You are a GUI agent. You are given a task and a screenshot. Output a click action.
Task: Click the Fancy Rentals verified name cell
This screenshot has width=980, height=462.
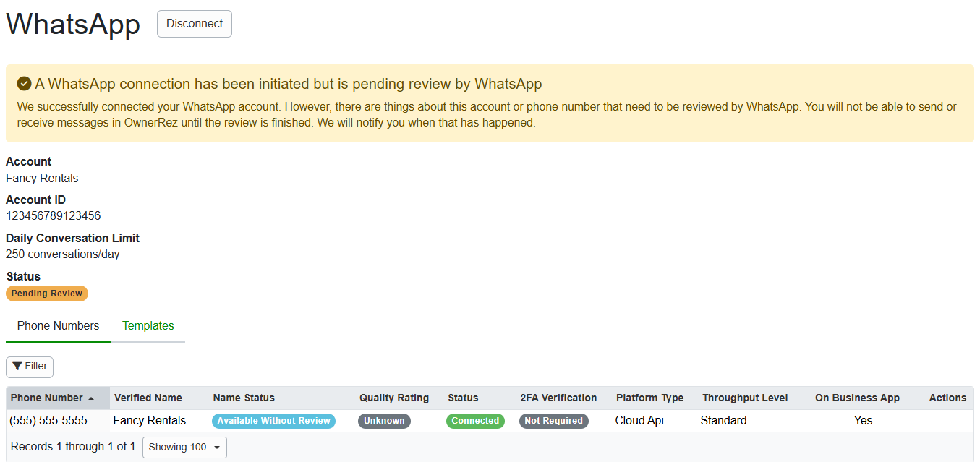pos(150,420)
